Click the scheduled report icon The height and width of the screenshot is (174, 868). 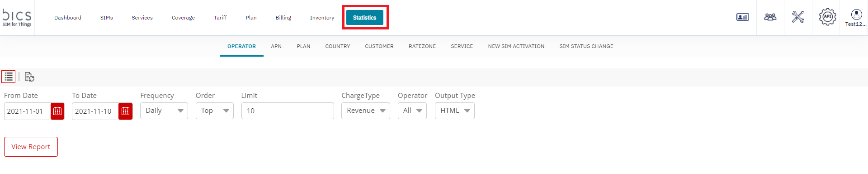click(x=29, y=77)
